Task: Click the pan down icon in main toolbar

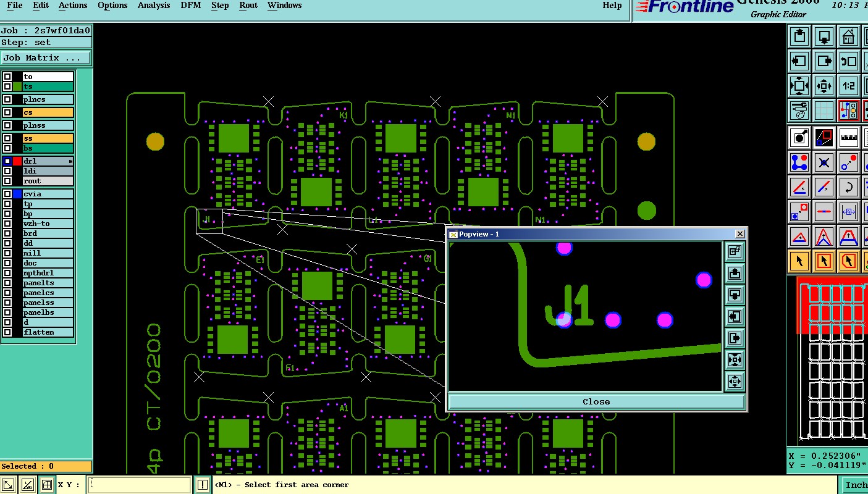Action: click(x=824, y=36)
